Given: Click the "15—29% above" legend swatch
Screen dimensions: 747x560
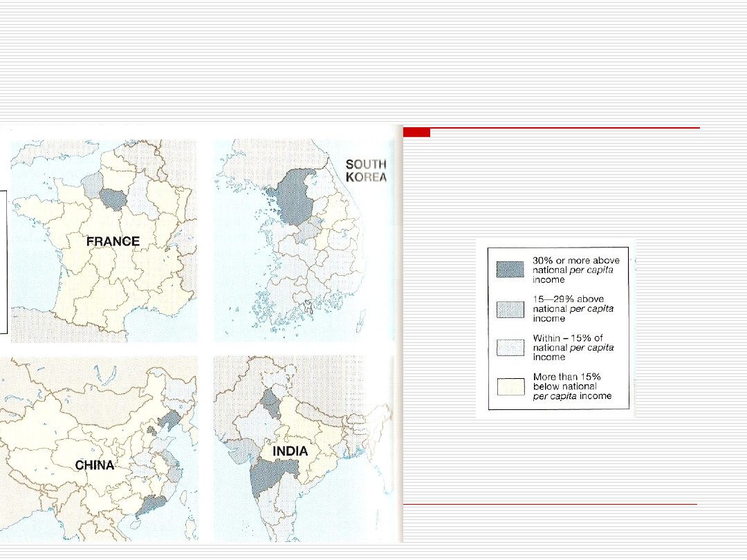Looking at the screenshot, I should tap(511, 309).
